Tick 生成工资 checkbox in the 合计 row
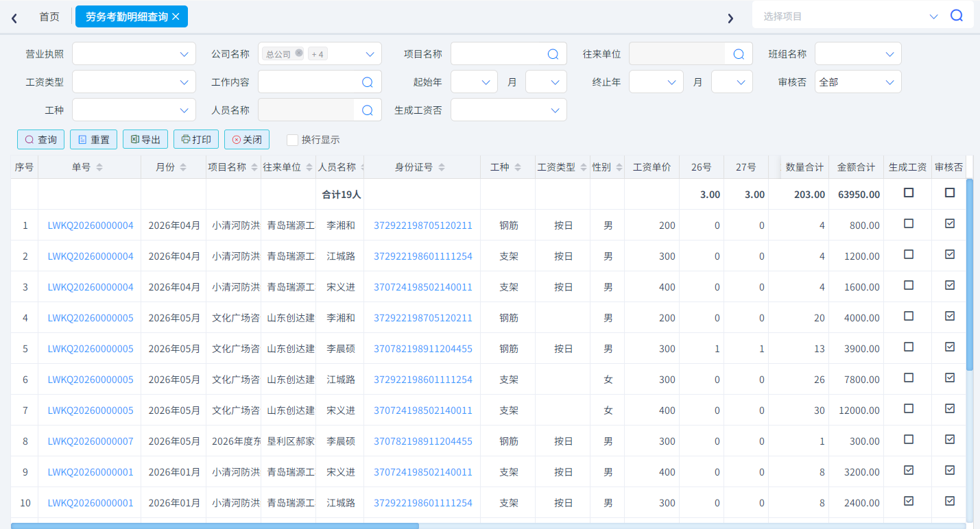Screen dimensions: 980x529 [x=909, y=193]
